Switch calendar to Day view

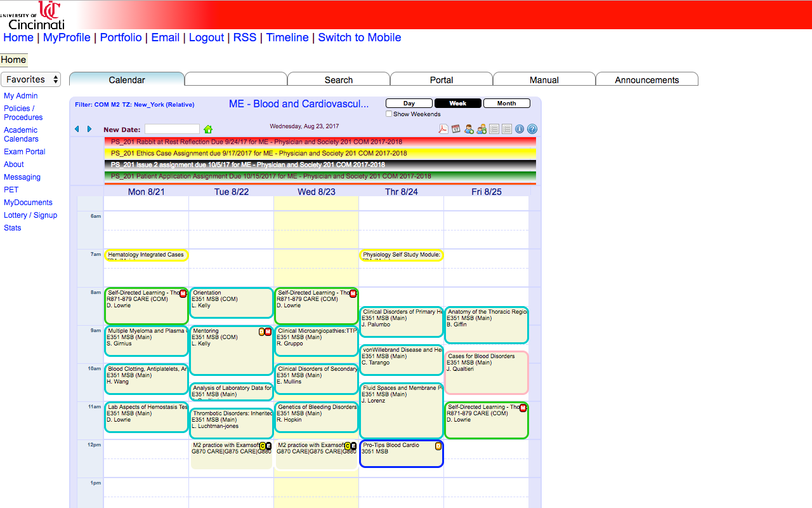[x=409, y=104]
